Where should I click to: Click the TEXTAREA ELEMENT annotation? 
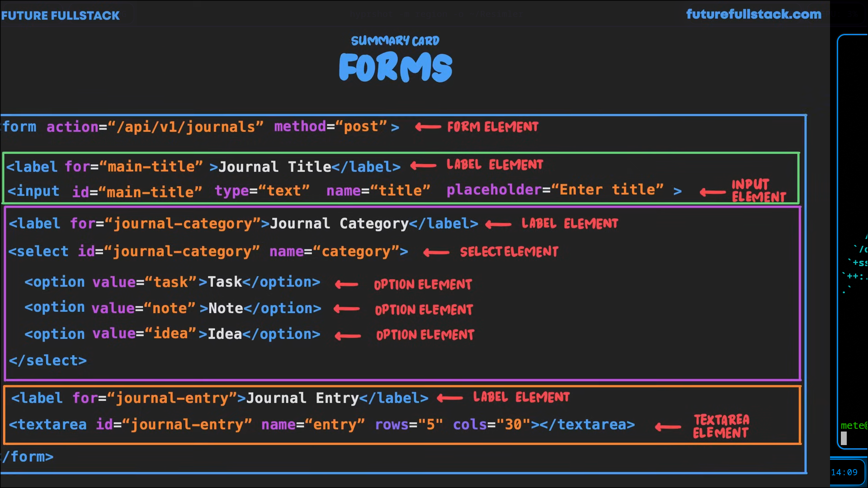point(721,426)
